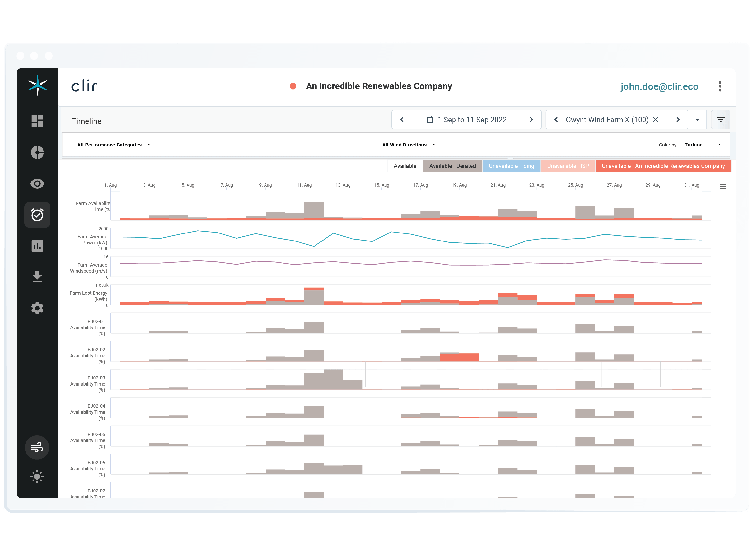Open the bar chart reports view
This screenshot has width=754, height=560.
click(37, 246)
